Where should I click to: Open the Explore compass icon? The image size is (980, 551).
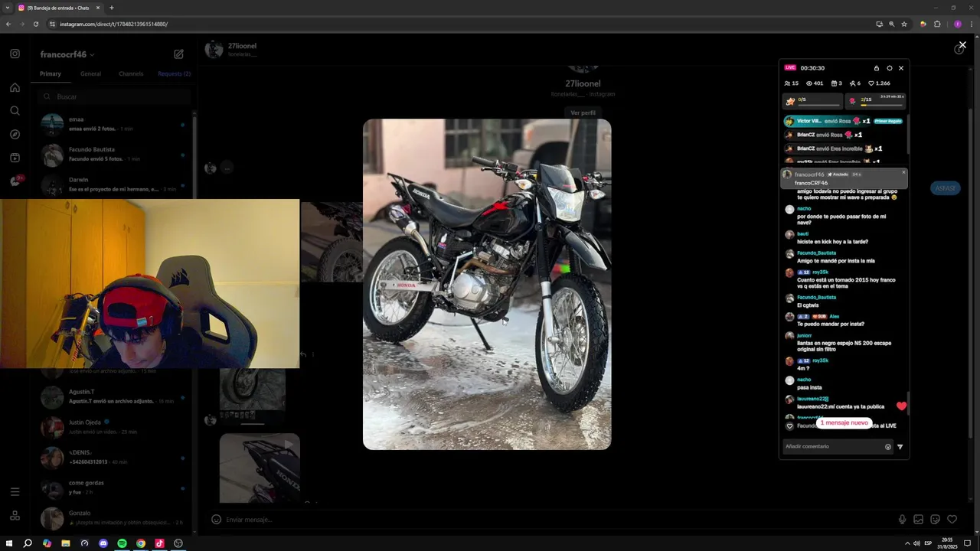(x=15, y=135)
